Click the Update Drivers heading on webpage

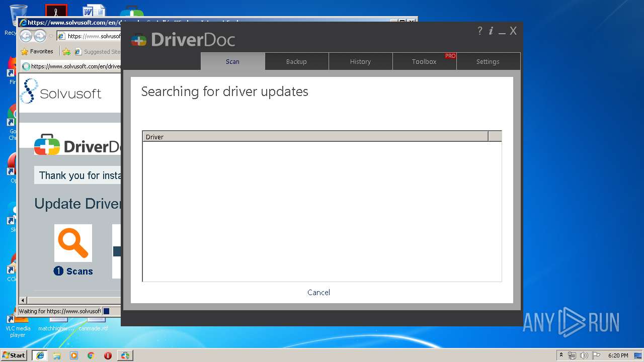click(77, 204)
